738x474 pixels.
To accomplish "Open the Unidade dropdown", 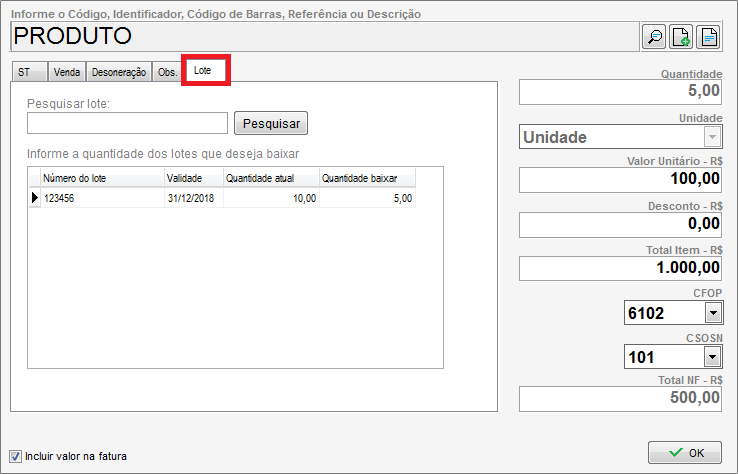I will tap(712, 137).
